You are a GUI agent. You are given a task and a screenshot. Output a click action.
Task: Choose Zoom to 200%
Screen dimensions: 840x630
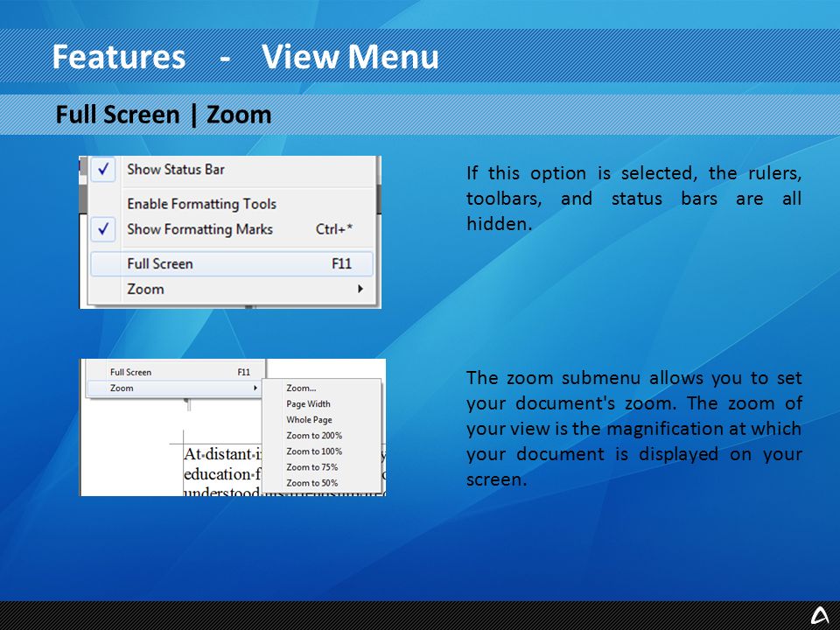tap(314, 436)
